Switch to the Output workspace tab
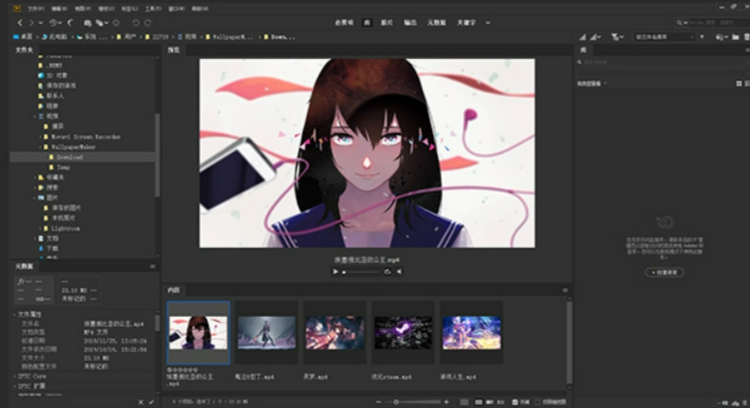 coord(410,22)
